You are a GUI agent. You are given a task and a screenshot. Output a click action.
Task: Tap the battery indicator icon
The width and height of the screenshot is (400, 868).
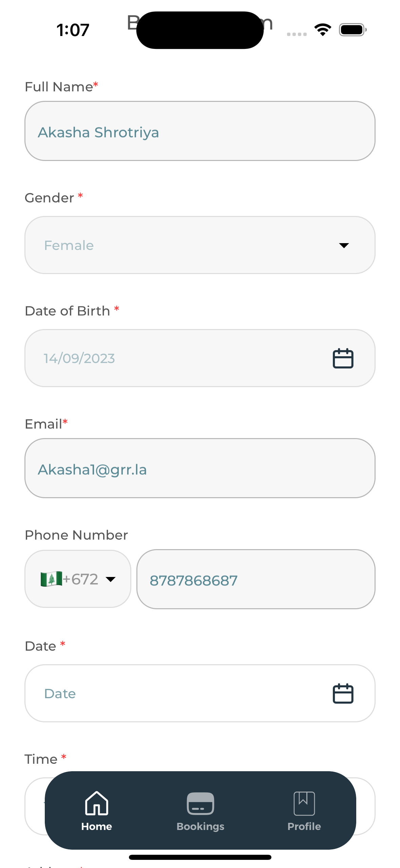pos(353,30)
